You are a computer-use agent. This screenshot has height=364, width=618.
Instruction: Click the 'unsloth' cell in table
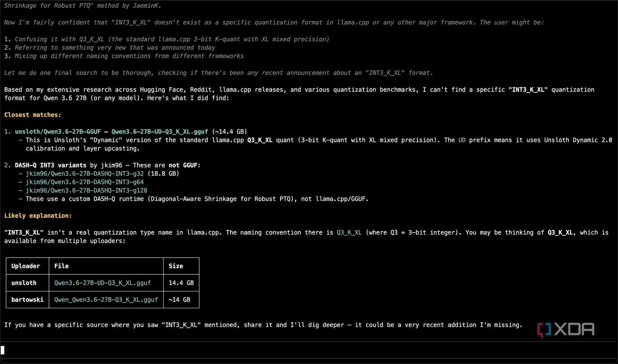coord(27,283)
